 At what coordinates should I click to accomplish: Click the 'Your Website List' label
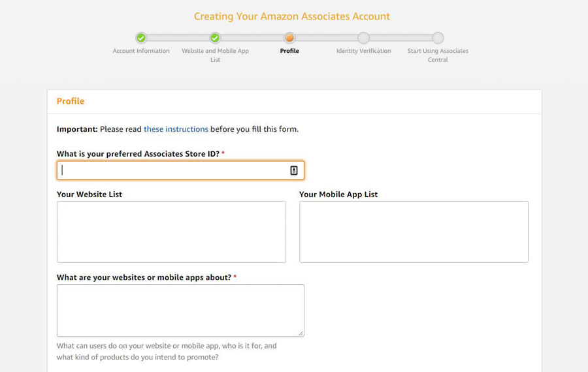coord(90,194)
